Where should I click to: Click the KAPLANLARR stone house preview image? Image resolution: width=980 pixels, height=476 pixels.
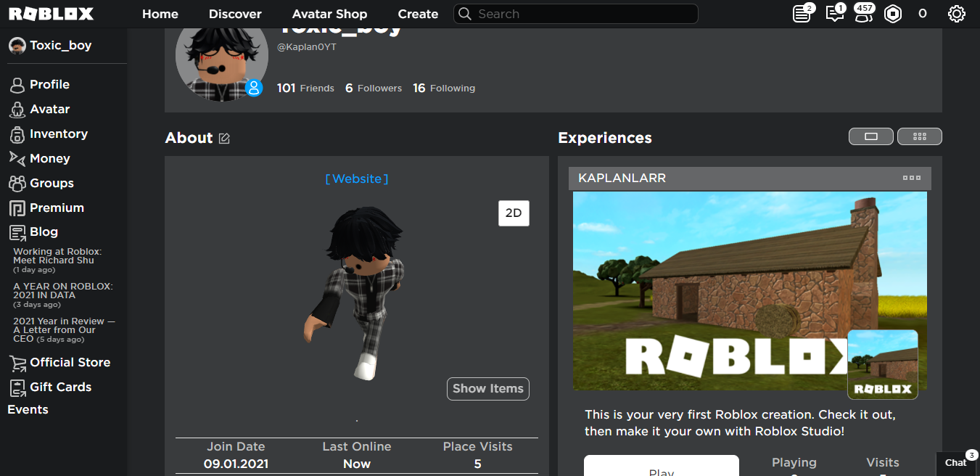tap(749, 291)
